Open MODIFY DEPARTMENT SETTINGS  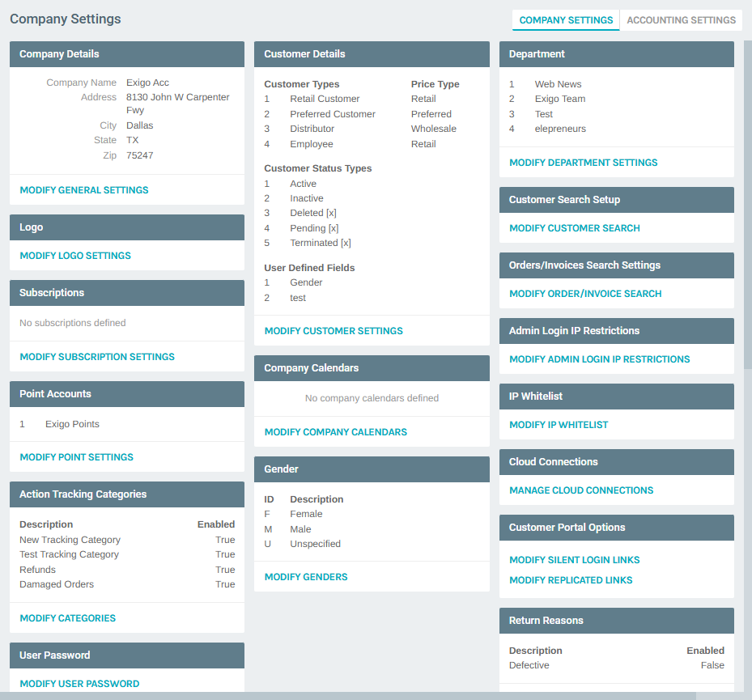(583, 162)
